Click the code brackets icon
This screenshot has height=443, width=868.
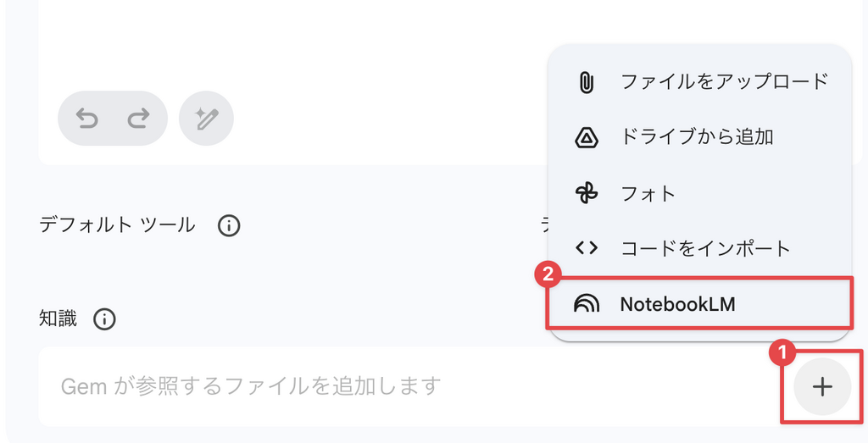[x=587, y=248]
